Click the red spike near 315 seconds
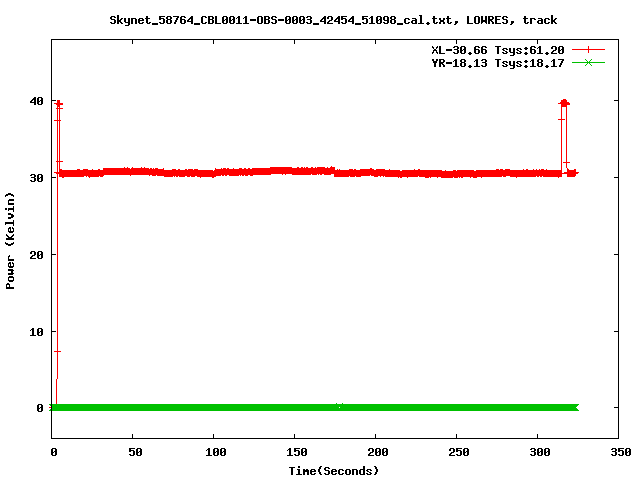 [x=564, y=137]
